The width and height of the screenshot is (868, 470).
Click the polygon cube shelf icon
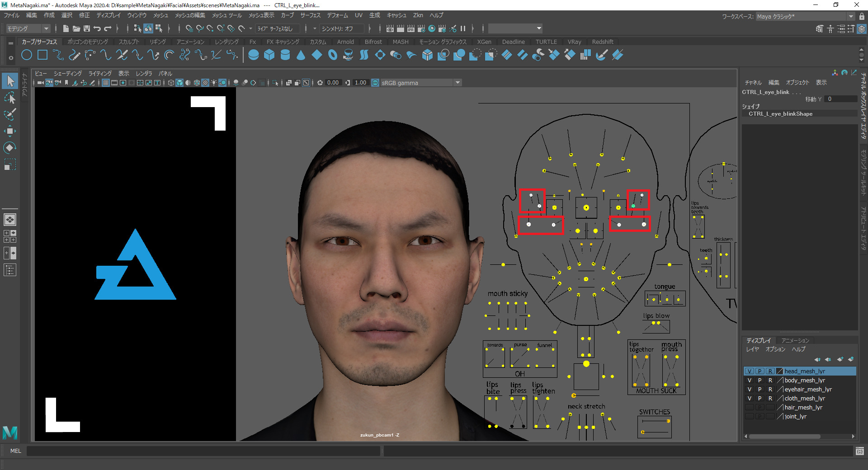pos(269,55)
